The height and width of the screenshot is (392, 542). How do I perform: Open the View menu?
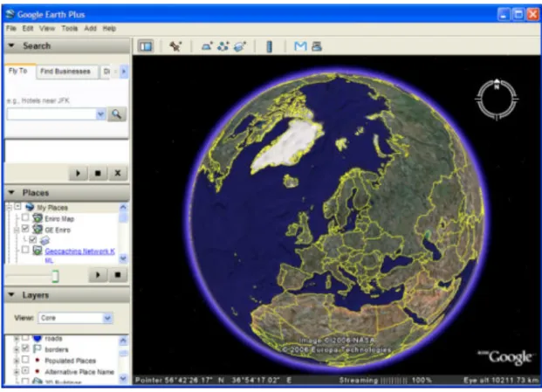click(47, 28)
